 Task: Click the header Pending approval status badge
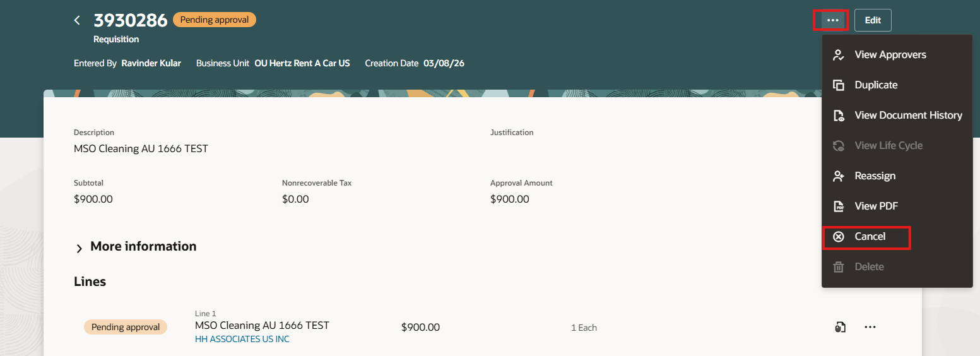215,20
